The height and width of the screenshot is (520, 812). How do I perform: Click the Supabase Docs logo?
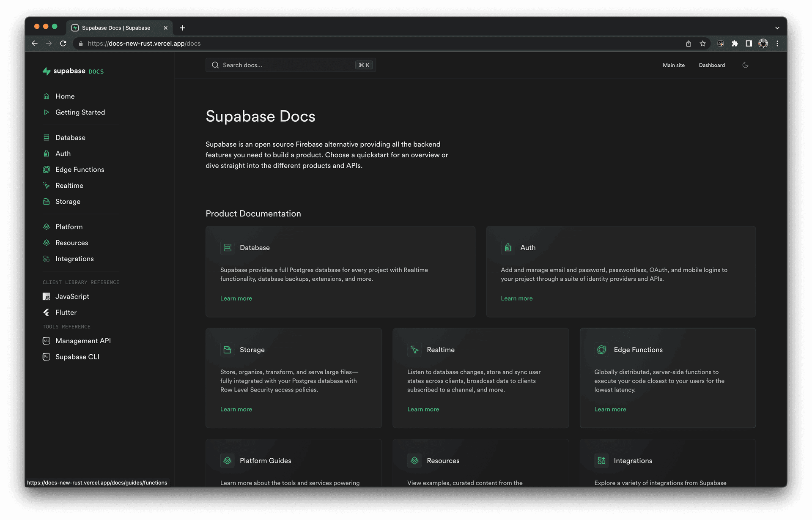[73, 71]
